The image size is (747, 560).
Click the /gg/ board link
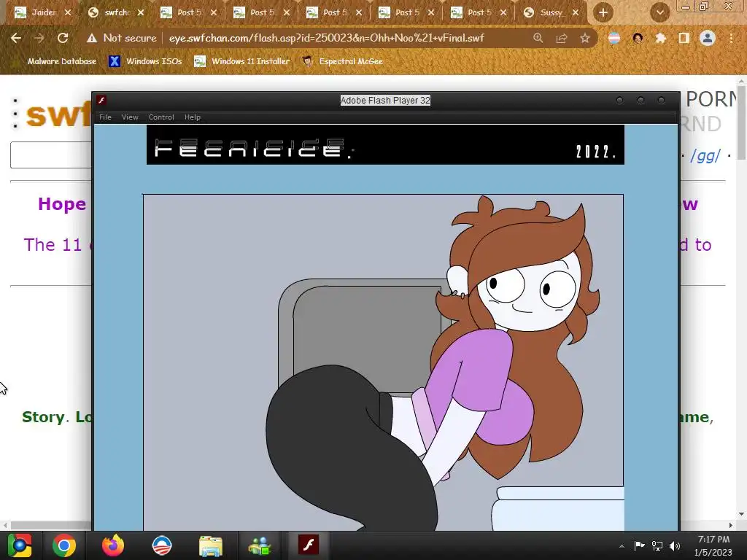[705, 155]
